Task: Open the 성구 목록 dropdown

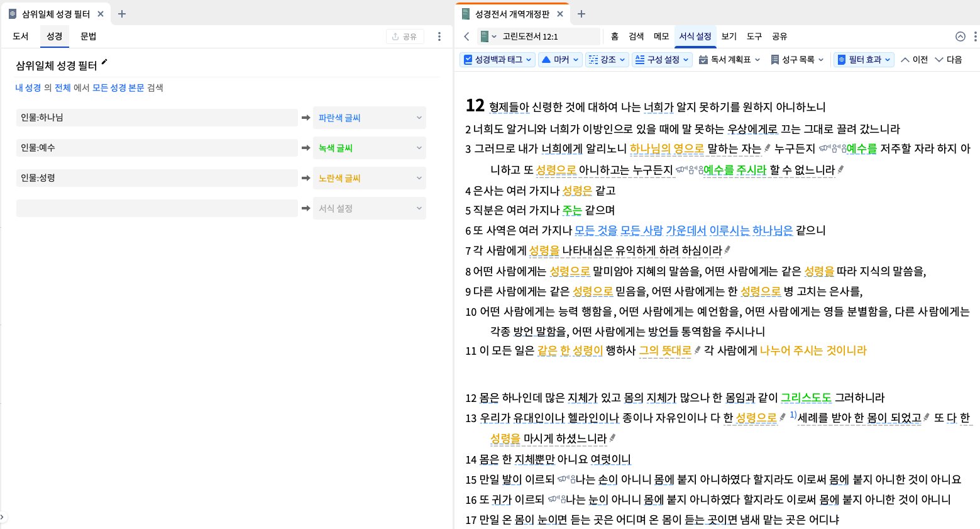Action: [x=797, y=60]
